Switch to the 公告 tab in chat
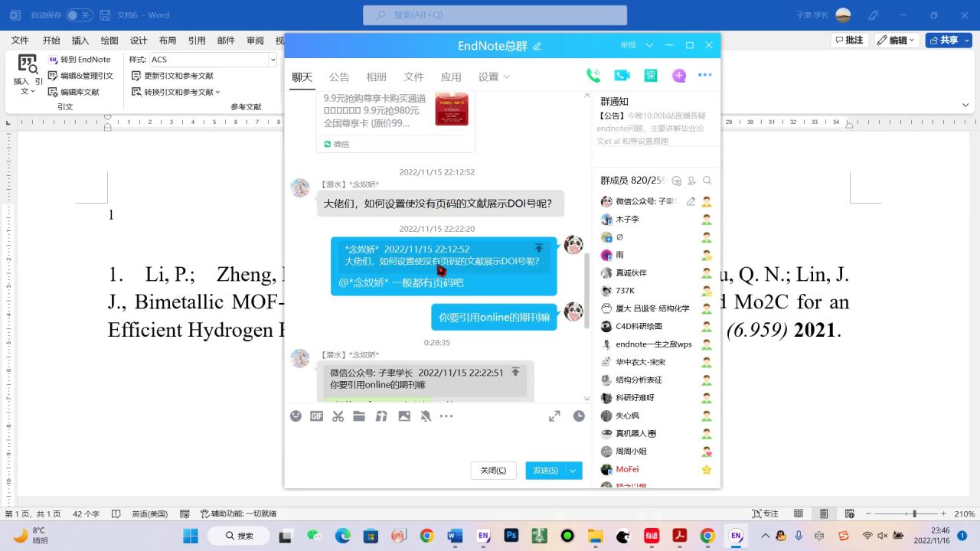Image resolution: width=980 pixels, height=551 pixels. [x=339, y=77]
